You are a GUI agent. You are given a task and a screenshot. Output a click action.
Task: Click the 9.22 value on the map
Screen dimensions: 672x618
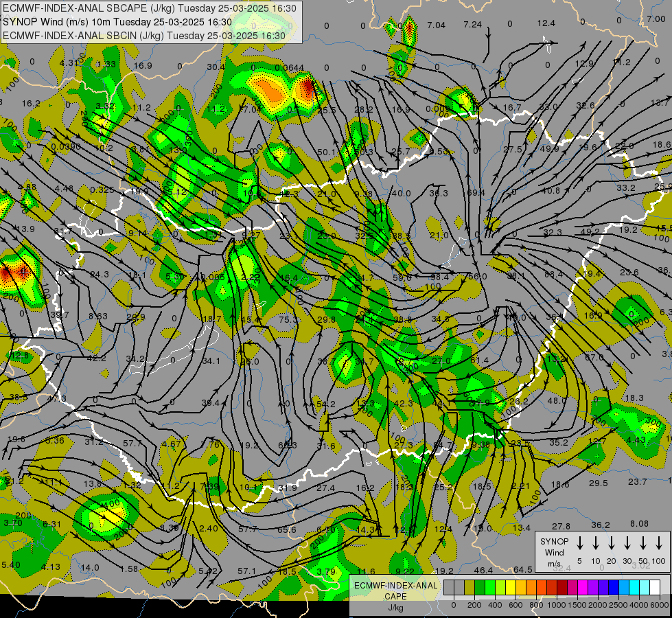pyautogui.click(x=405, y=571)
